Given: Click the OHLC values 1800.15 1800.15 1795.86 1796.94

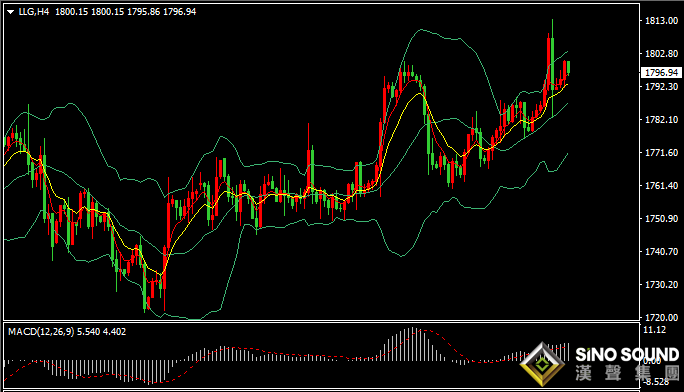Looking at the screenshot, I should [x=126, y=12].
